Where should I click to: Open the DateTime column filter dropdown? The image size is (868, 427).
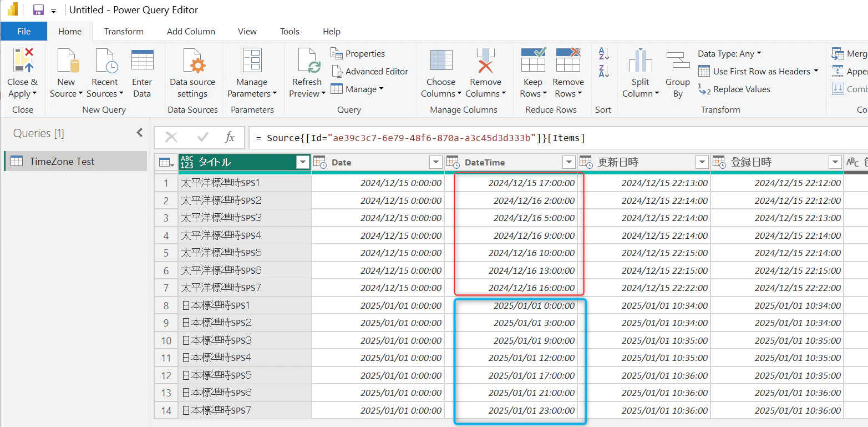pos(569,162)
